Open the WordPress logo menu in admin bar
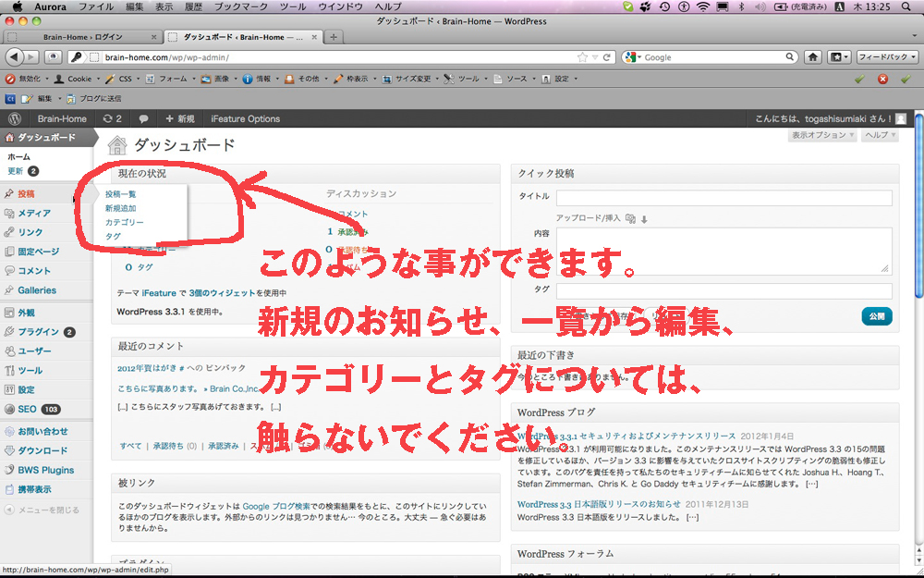This screenshot has height=578, width=924. pos(15,118)
